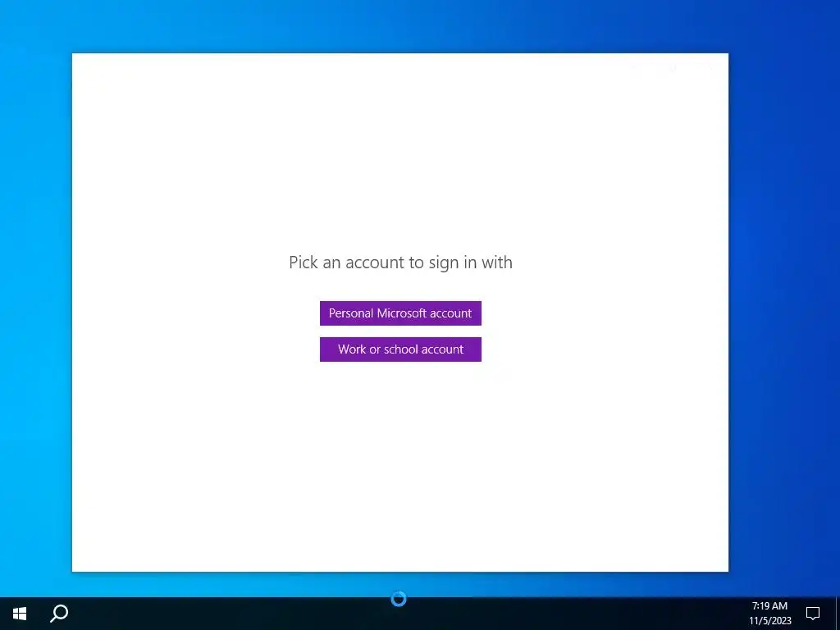Select Work or school account
Viewport: 840px width, 630px height.
(x=400, y=349)
